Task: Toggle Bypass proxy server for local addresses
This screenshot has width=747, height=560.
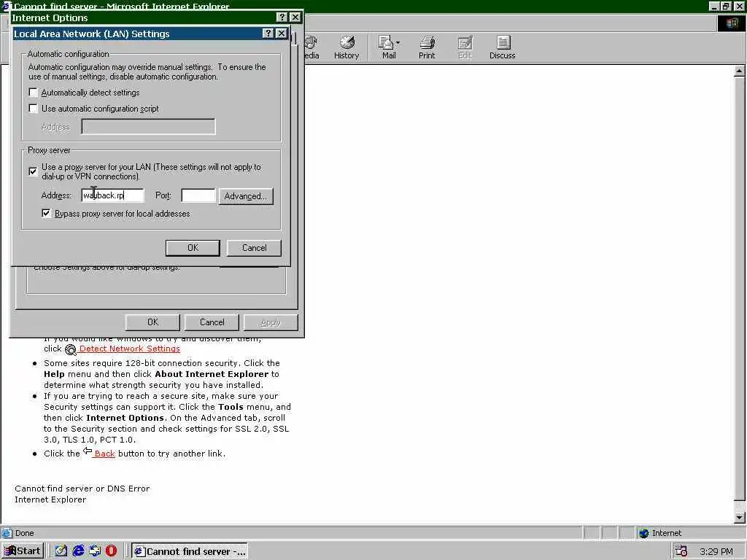Action: pos(46,214)
